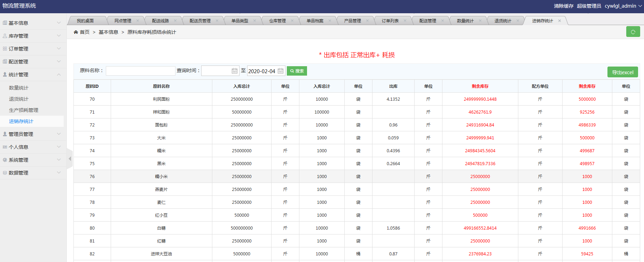Click 清除缓存 in the top bar
Image resolution: width=644 pixels, height=262 pixels.
(x=563, y=6)
